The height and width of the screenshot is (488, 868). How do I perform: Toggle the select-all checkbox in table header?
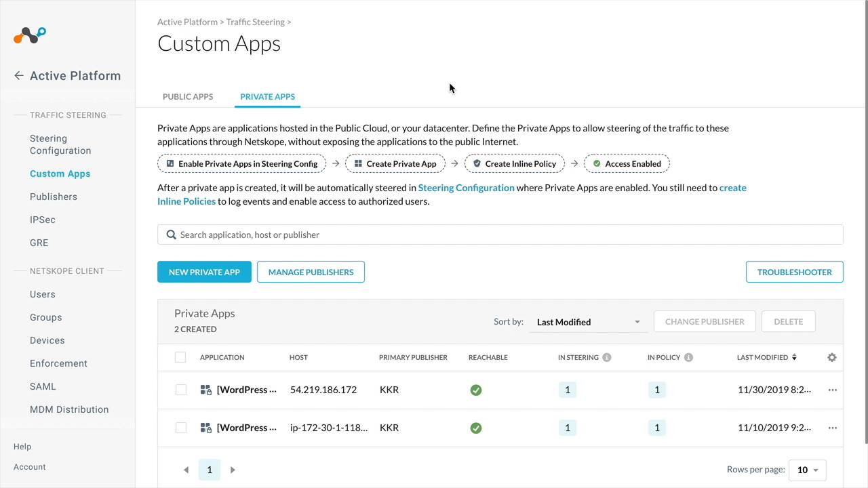pyautogui.click(x=180, y=358)
